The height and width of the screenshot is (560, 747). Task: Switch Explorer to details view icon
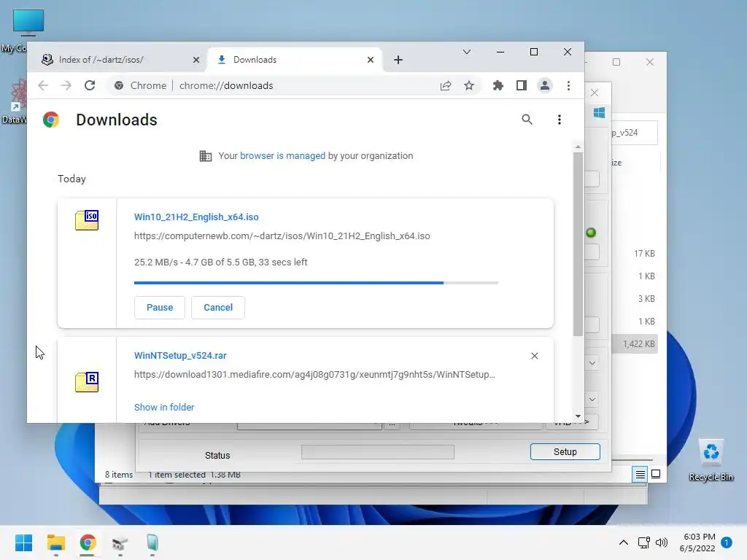point(640,474)
